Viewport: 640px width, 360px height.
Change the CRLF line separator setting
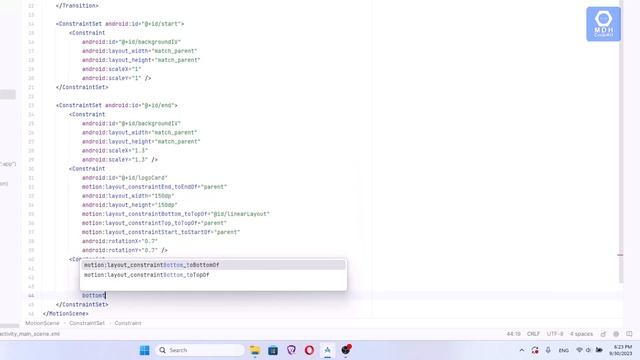coord(533,333)
